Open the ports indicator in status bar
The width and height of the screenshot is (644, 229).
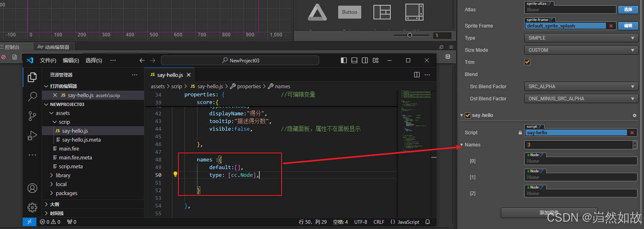tap(72, 222)
